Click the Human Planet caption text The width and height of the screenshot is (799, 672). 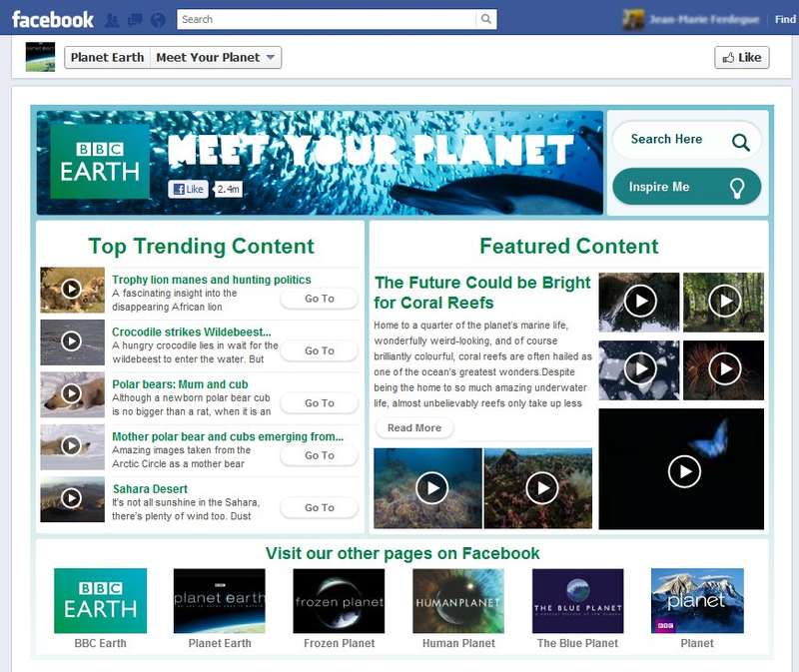pos(458,643)
